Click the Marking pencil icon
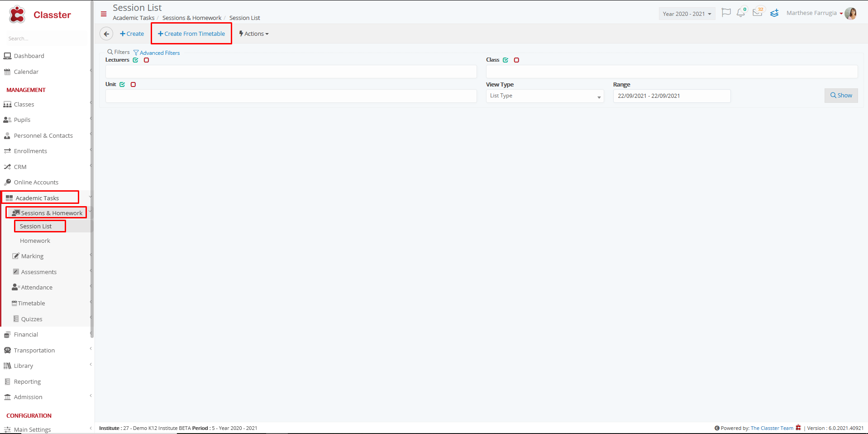The height and width of the screenshot is (434, 868). click(x=16, y=256)
